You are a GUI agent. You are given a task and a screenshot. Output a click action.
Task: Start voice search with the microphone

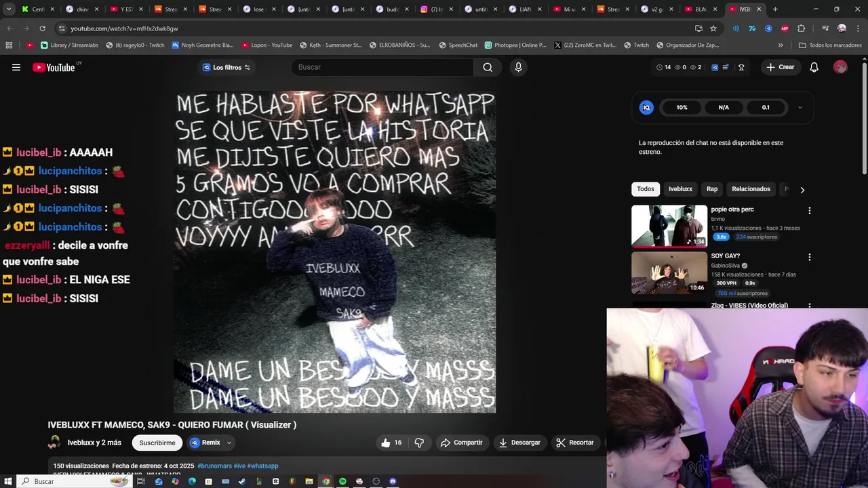point(518,67)
